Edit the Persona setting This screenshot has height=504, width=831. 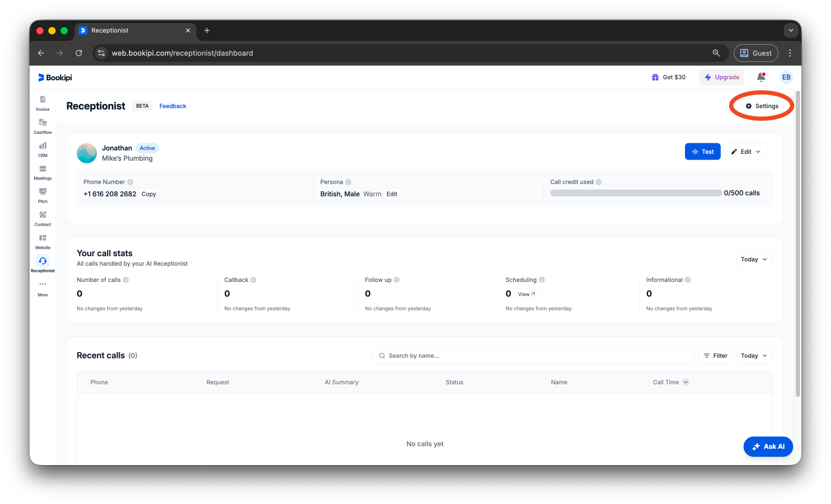point(392,194)
